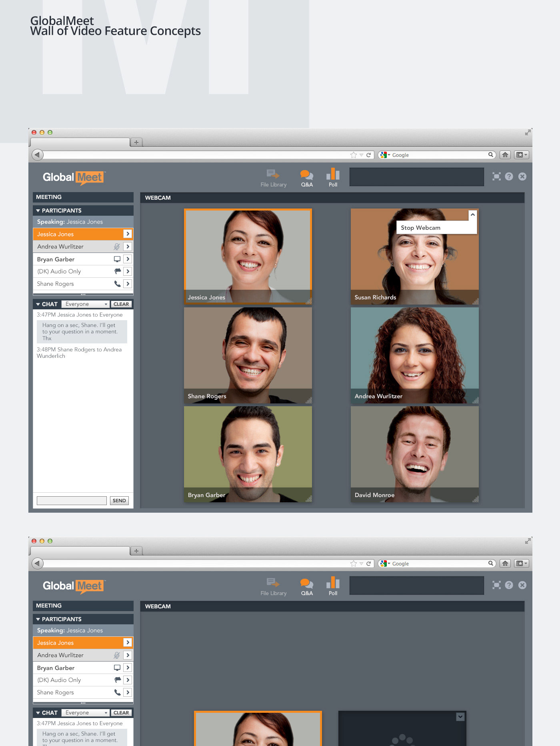This screenshot has width=560, height=746.
Task: Expand Andrea Wurlitzer options arrow, top window
Action: click(128, 247)
